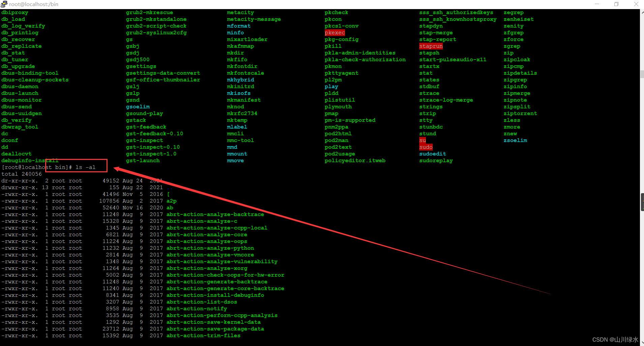The height and width of the screenshot is (346, 644).
Task: Click 'zenheiset' in the listing
Action: click(519, 19)
